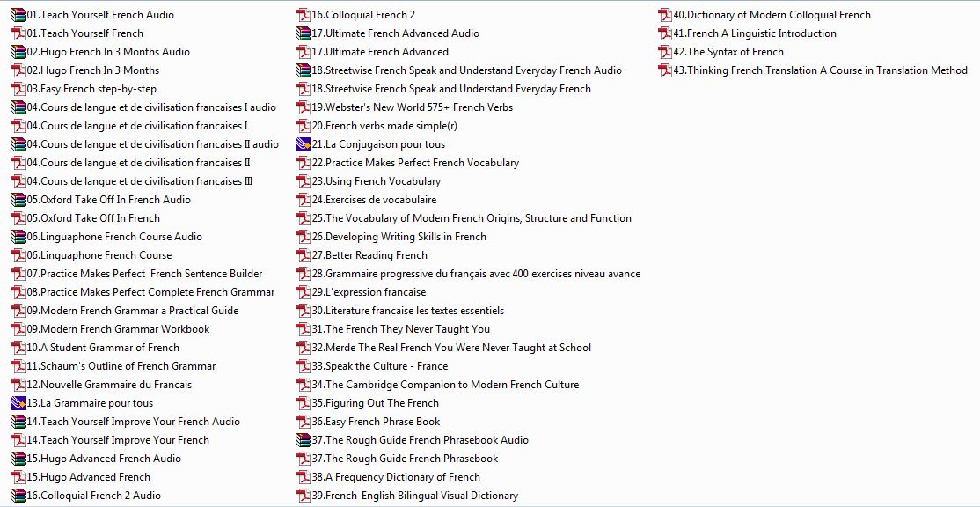Viewport: 980px width, 507px height.
Task: Click the archive icon for Hugo Advanced French Audio
Action: point(18,459)
